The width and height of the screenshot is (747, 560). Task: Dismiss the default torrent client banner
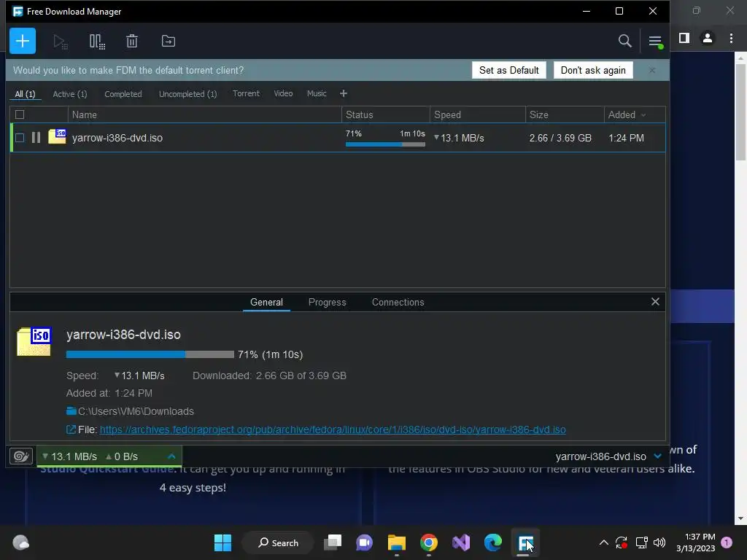[x=652, y=70]
